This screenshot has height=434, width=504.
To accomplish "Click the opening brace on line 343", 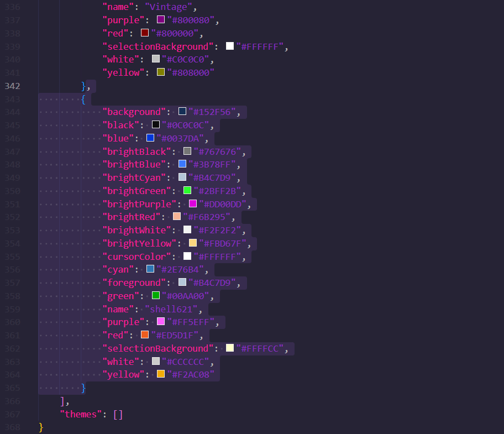I will 83,98.
